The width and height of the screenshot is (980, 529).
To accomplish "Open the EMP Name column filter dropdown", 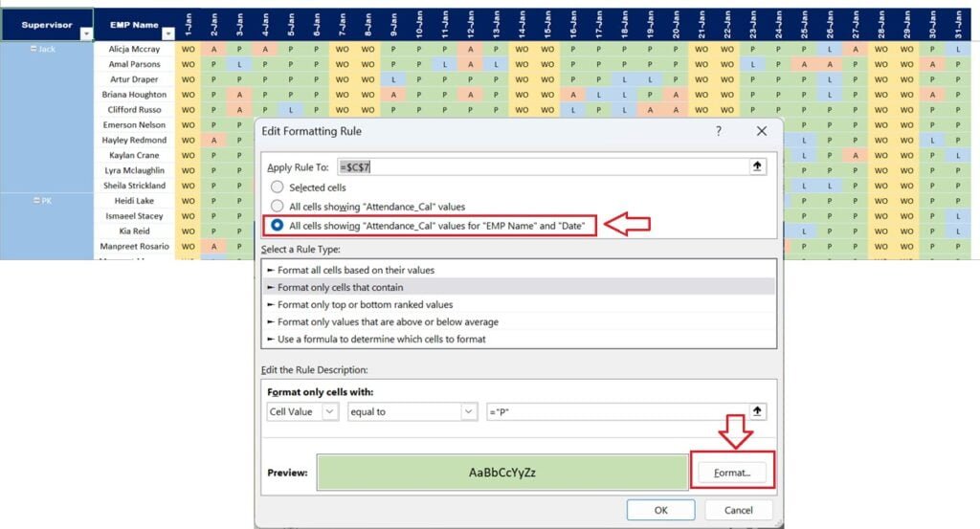I will pyautogui.click(x=168, y=33).
